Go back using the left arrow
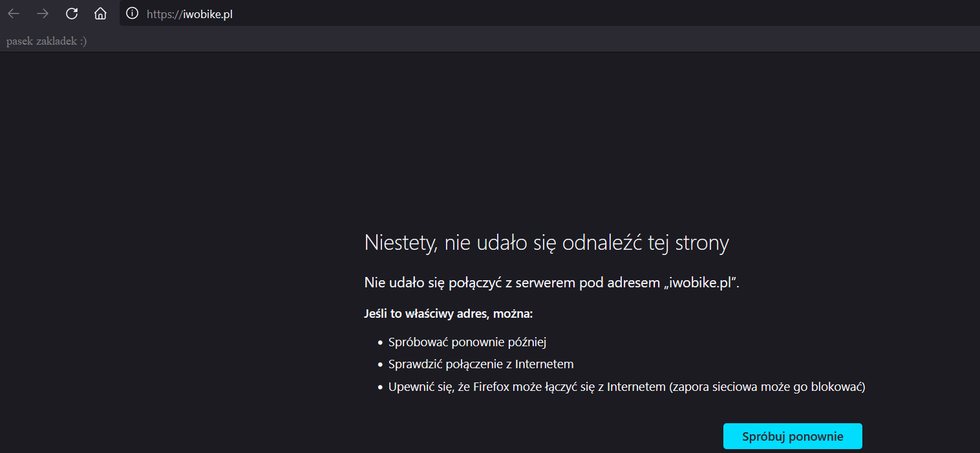980x453 pixels. 14,14
